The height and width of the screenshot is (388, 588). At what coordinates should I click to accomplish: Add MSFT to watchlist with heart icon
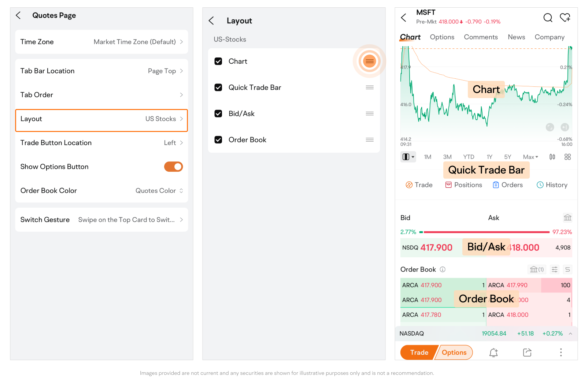tap(565, 18)
